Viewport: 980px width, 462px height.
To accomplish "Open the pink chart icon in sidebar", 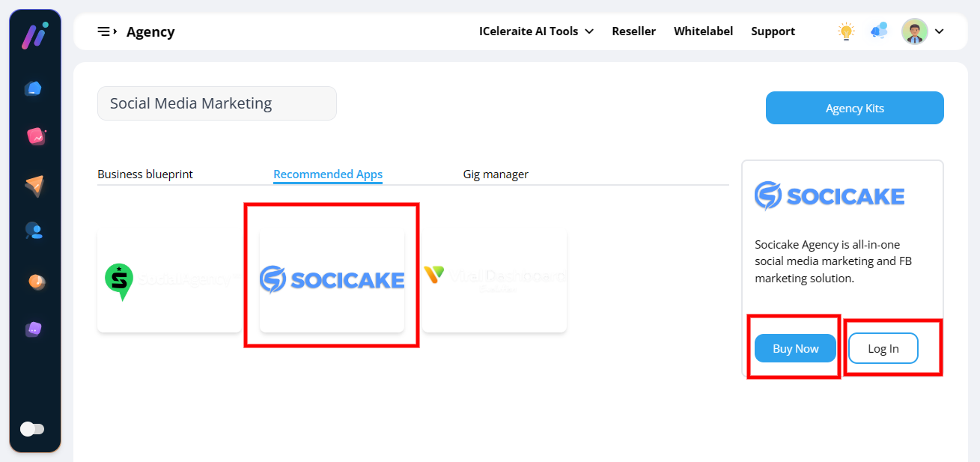I will [35, 136].
